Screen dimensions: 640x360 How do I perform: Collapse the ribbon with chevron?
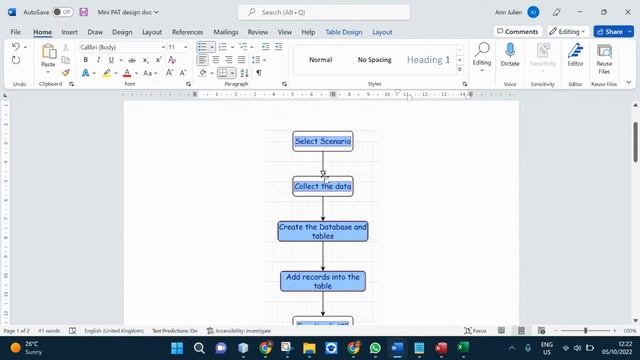pos(629,83)
